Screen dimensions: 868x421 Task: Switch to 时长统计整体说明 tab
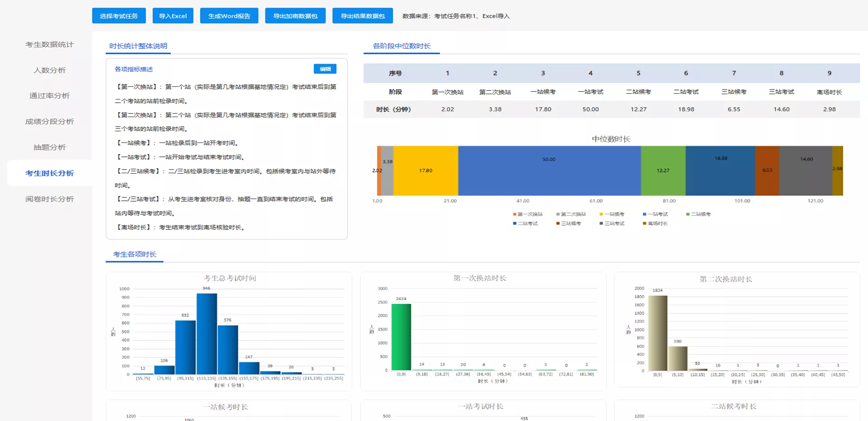pyautogui.click(x=138, y=46)
